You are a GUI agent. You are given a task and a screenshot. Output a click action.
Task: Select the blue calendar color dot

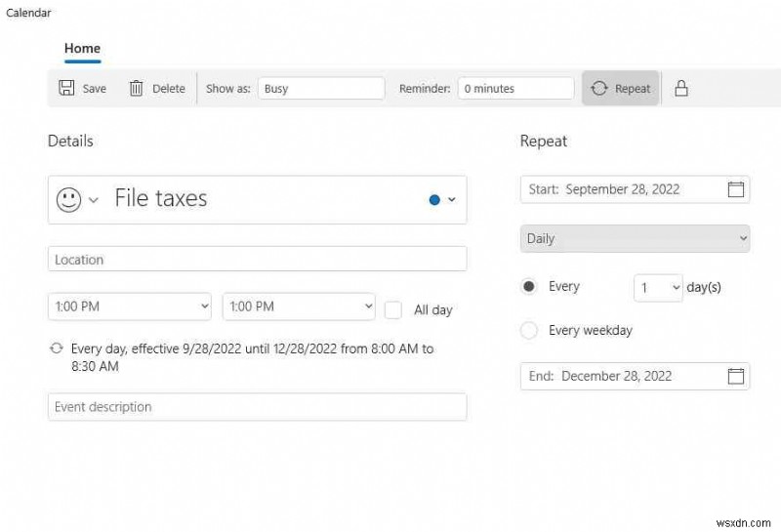click(x=434, y=200)
